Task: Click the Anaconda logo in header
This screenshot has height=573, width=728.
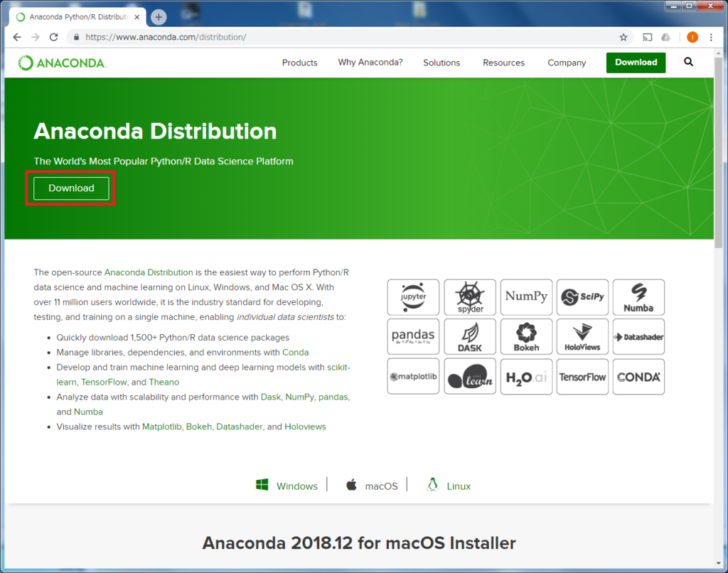Action: 63,63
